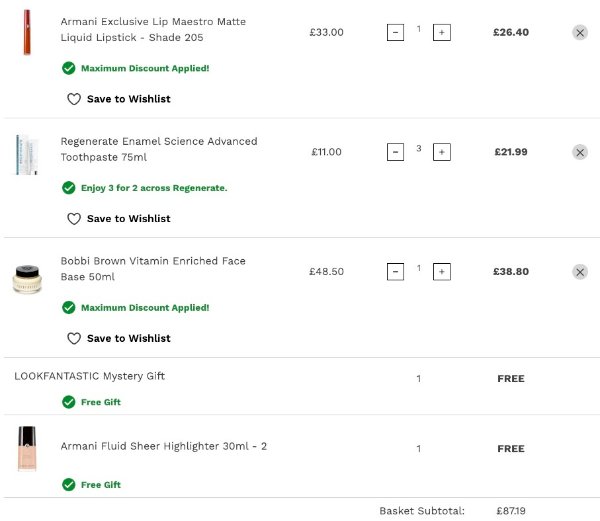Remove Bobbi Brown Face Base from basket
The width and height of the screenshot is (600, 521).
[x=580, y=272]
